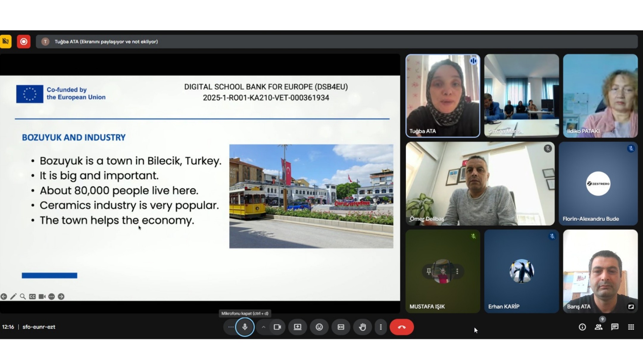Show the participants panel

(x=598, y=327)
